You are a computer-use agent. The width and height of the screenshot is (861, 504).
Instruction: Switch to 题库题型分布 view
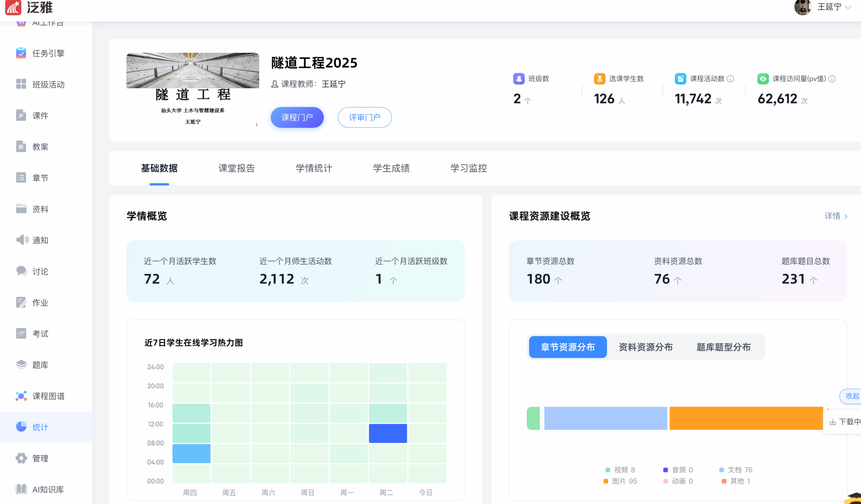click(x=723, y=347)
